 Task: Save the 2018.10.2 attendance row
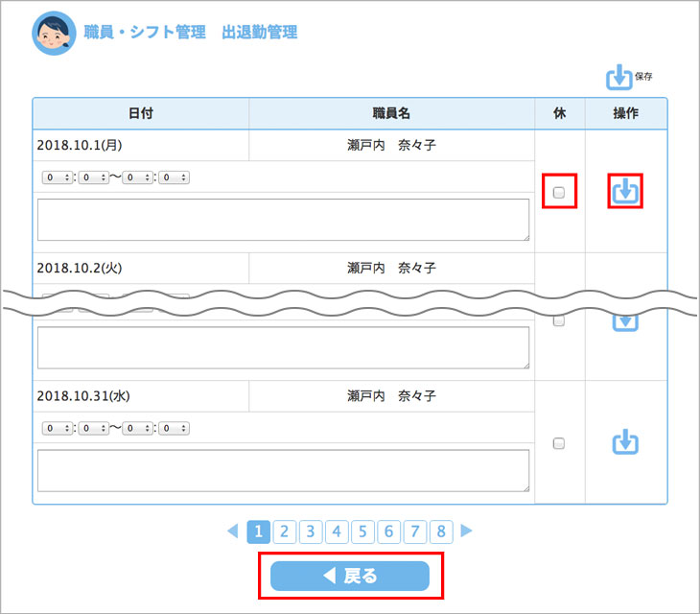[x=625, y=320]
